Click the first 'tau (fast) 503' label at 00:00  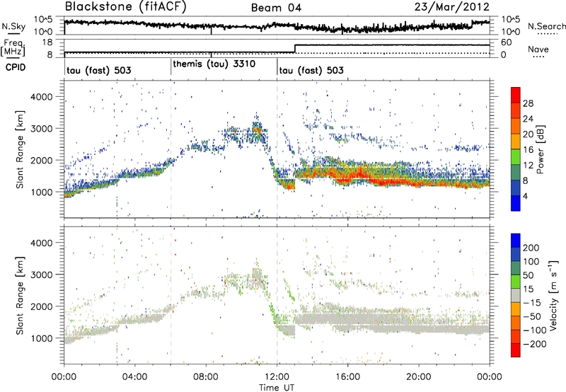(98, 70)
